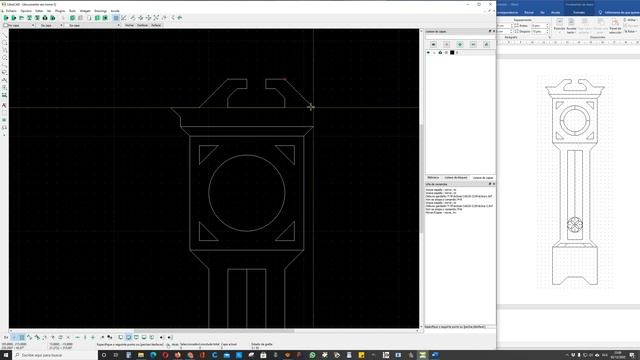Viewport: 640px width, 360px height.
Task: Click the Print icon in LibreCAD toolbar
Action: point(45,18)
